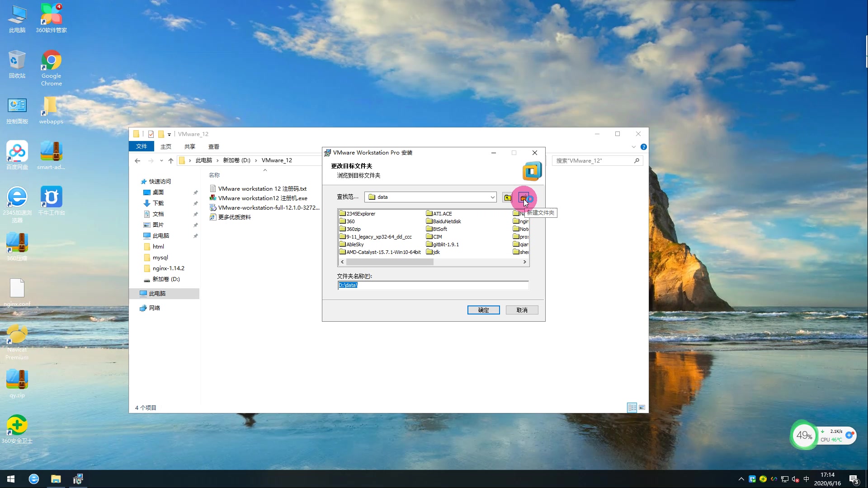Select the BtSoft folder
Image resolution: width=868 pixels, height=488 pixels.
tap(436, 229)
